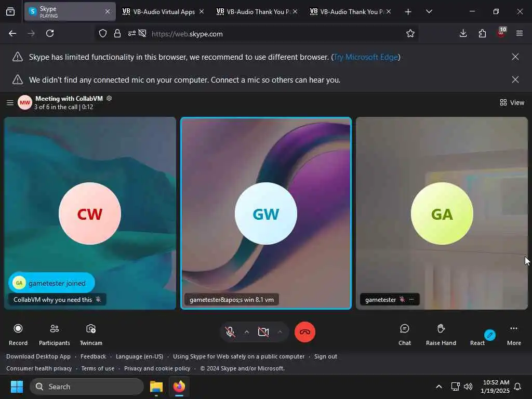Open the Windows Start menu

click(x=17, y=387)
